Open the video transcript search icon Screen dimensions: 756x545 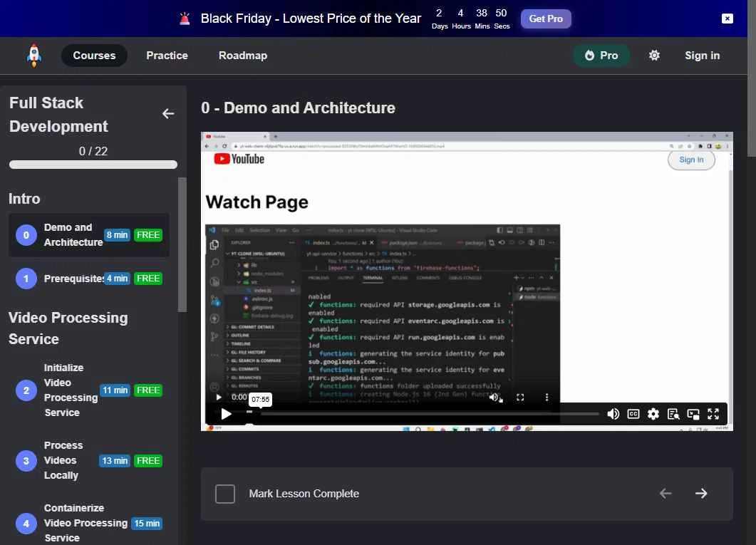click(673, 414)
